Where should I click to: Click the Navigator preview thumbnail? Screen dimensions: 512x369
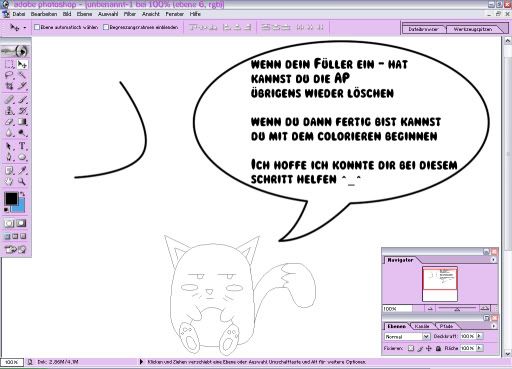(x=440, y=284)
